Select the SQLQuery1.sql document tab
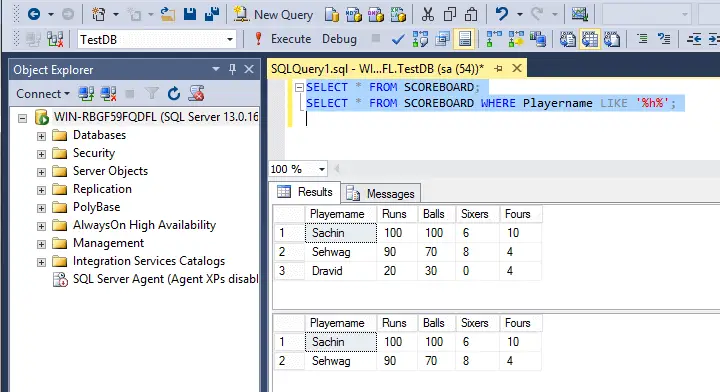720x392 pixels. click(377, 69)
